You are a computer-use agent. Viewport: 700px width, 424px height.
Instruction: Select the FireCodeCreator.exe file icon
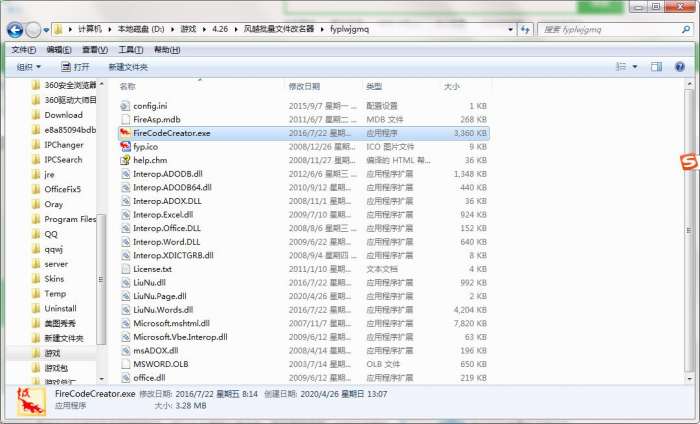[x=125, y=133]
